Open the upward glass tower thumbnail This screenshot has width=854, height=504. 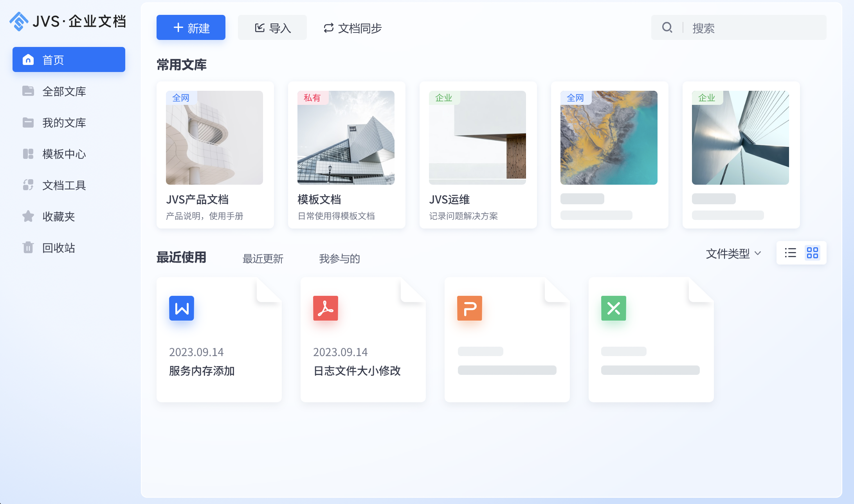740,138
